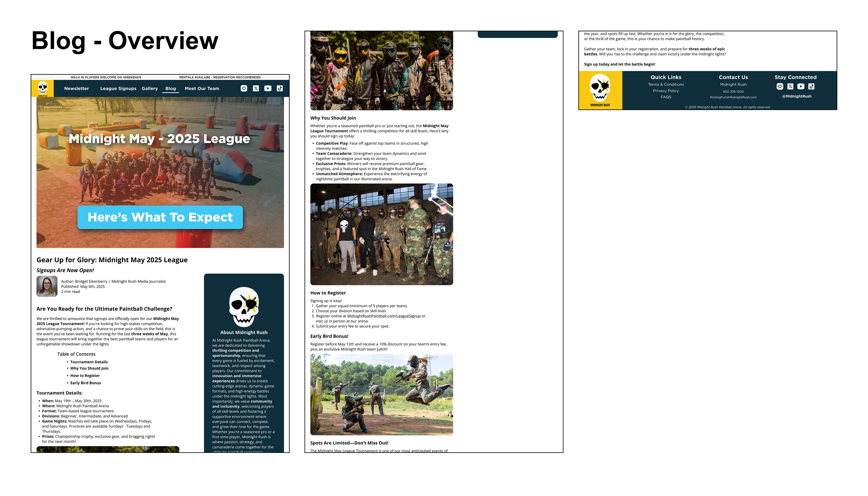Click the skull logo in header
The image size is (868, 496).
tap(42, 88)
